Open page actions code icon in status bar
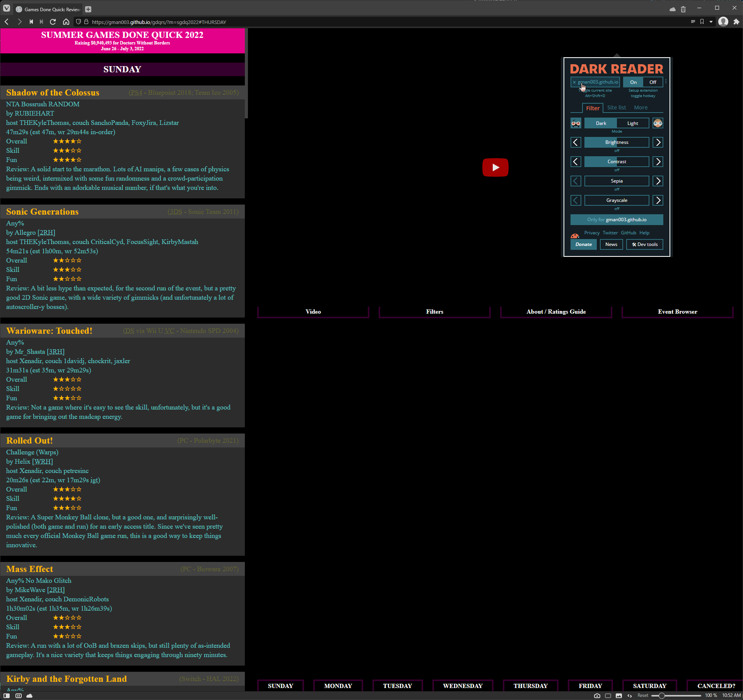Image resolution: width=743 pixels, height=700 pixels. [630, 695]
